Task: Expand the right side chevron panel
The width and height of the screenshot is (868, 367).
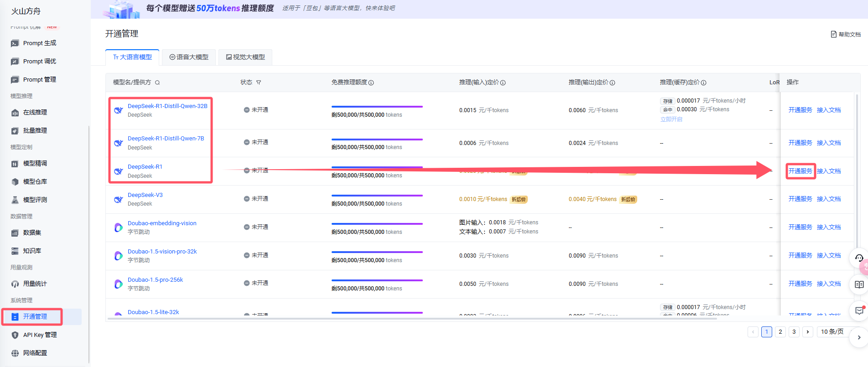Action: coord(859,337)
